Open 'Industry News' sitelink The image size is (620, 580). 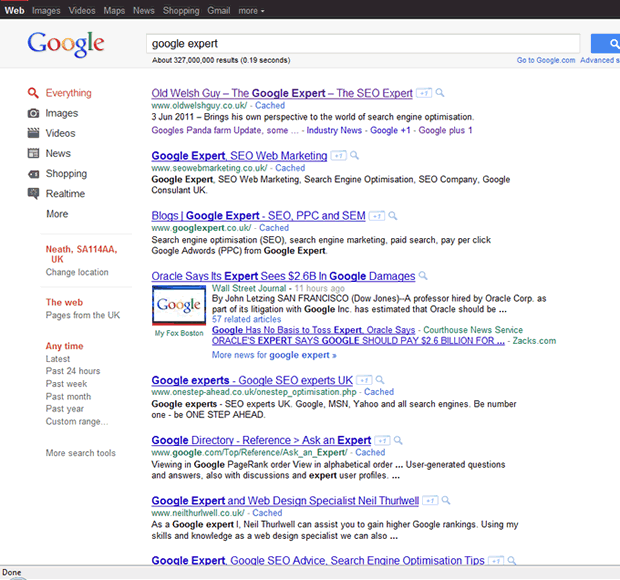[334, 130]
